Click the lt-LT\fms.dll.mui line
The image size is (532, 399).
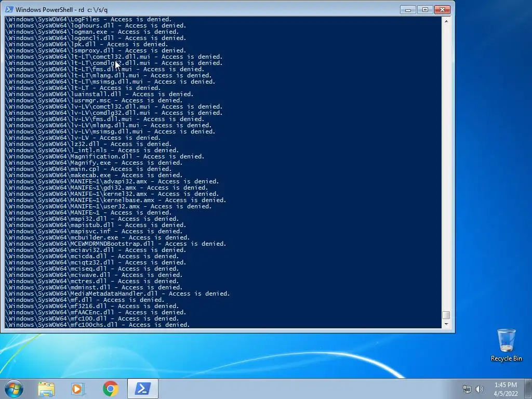[105, 69]
